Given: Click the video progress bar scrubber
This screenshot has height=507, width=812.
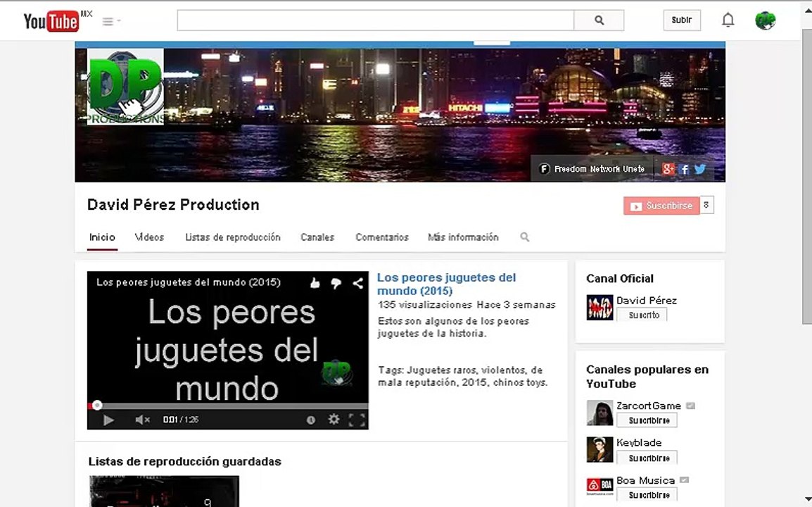Looking at the screenshot, I should (x=97, y=406).
